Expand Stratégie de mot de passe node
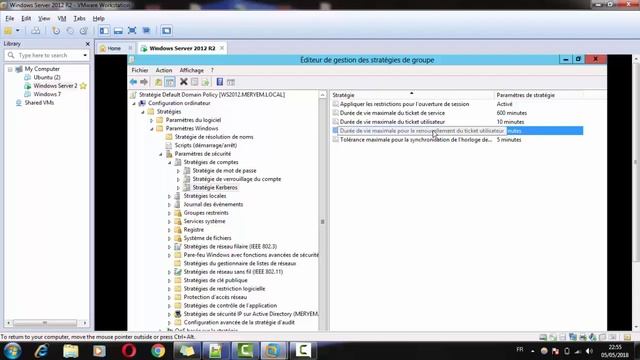 (178, 171)
